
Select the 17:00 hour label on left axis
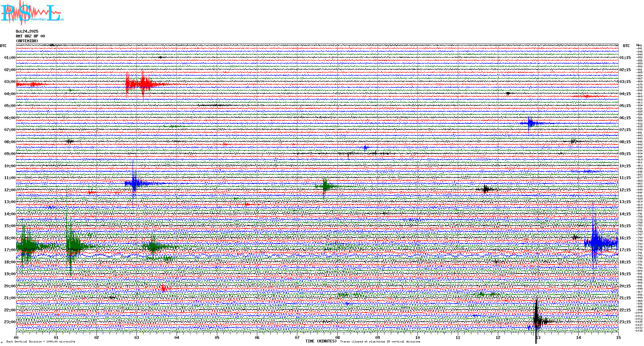[x=10, y=250]
